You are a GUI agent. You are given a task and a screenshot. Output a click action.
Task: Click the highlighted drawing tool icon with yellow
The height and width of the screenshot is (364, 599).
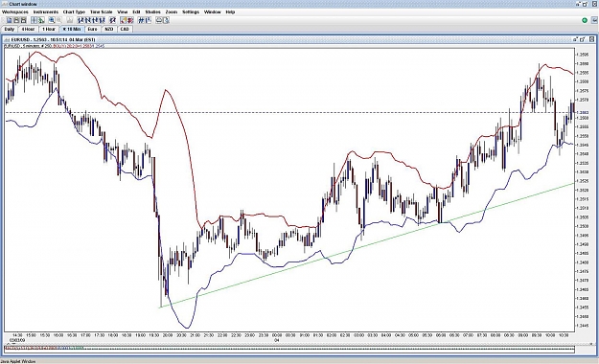pyautogui.click(x=124, y=20)
